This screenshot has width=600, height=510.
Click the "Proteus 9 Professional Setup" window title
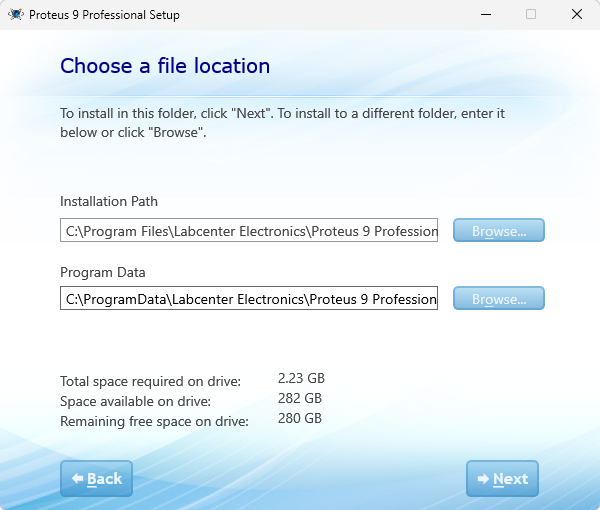click(106, 15)
